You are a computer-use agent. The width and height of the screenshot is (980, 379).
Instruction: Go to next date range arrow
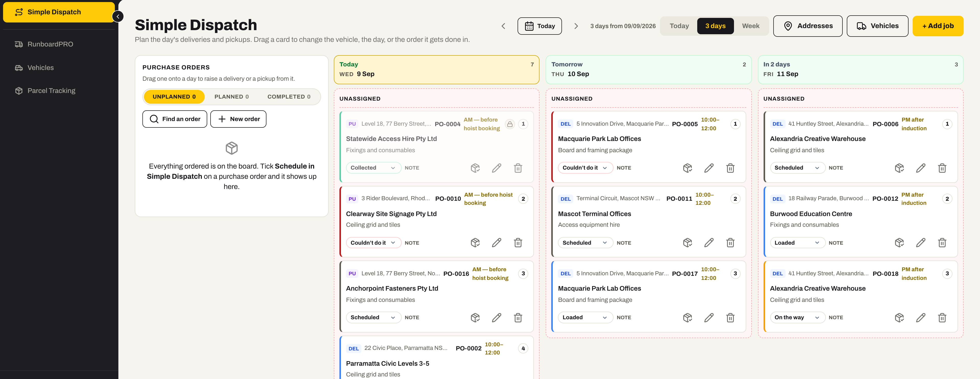coord(576,26)
